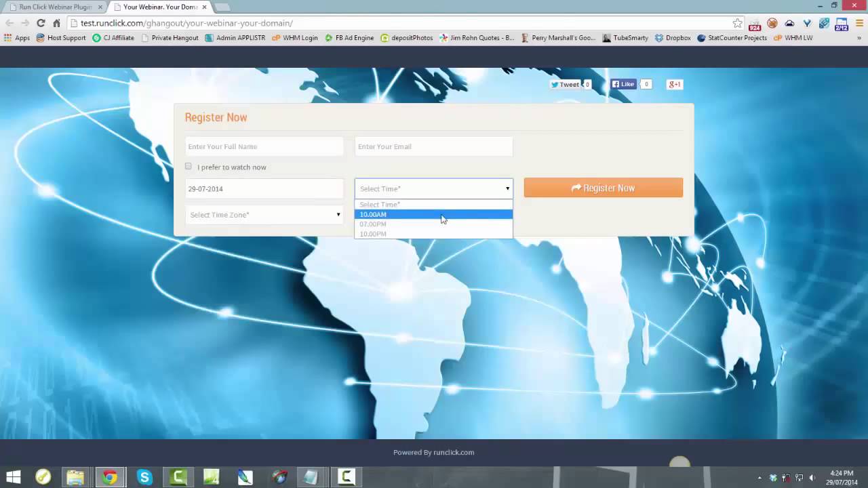The width and height of the screenshot is (868, 488).
Task: Open the Apps bookmarks shortcut
Action: 17,38
